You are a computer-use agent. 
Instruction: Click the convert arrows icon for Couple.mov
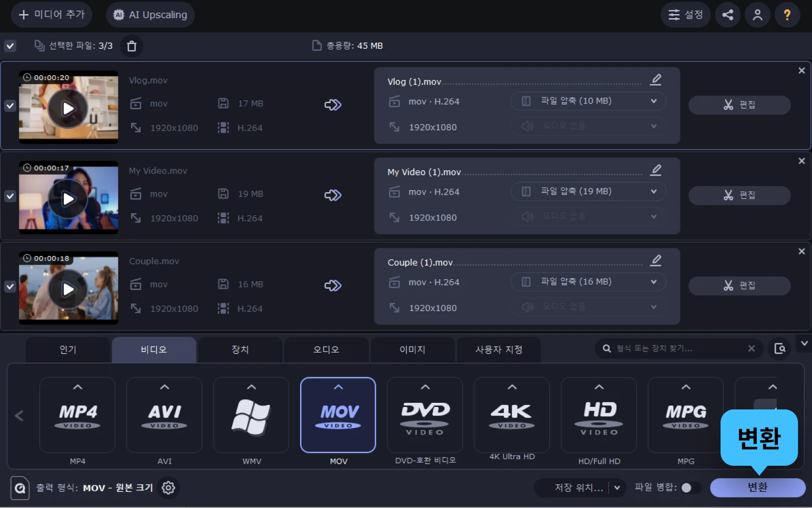333,286
